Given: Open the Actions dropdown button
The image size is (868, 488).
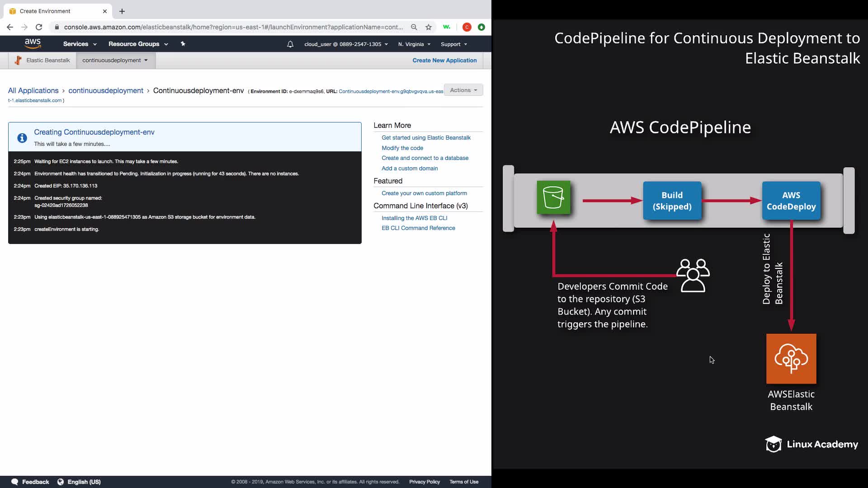Looking at the screenshot, I should point(463,90).
